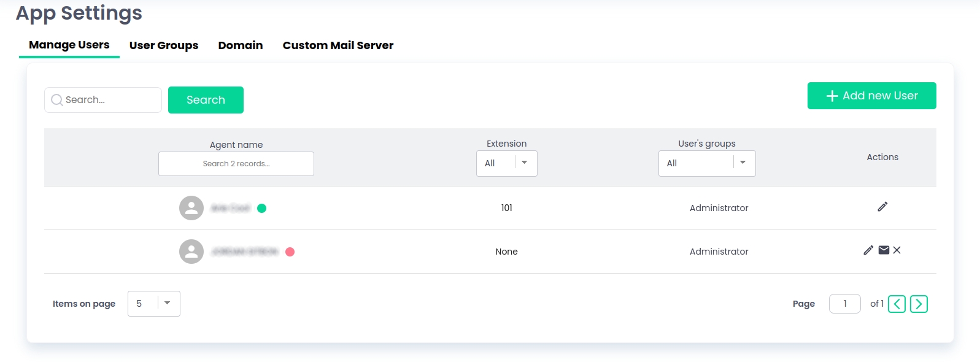Edit the user with extension None

pyautogui.click(x=868, y=250)
